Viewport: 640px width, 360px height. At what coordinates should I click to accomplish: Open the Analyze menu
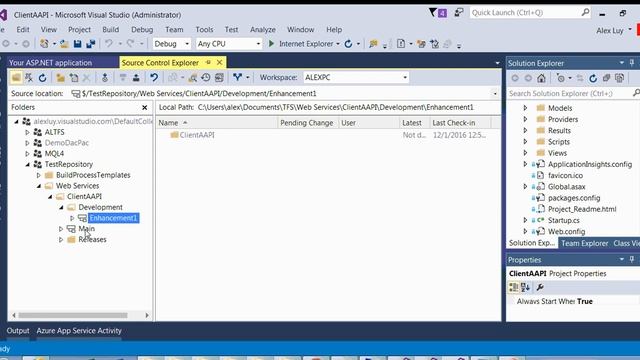(262, 30)
